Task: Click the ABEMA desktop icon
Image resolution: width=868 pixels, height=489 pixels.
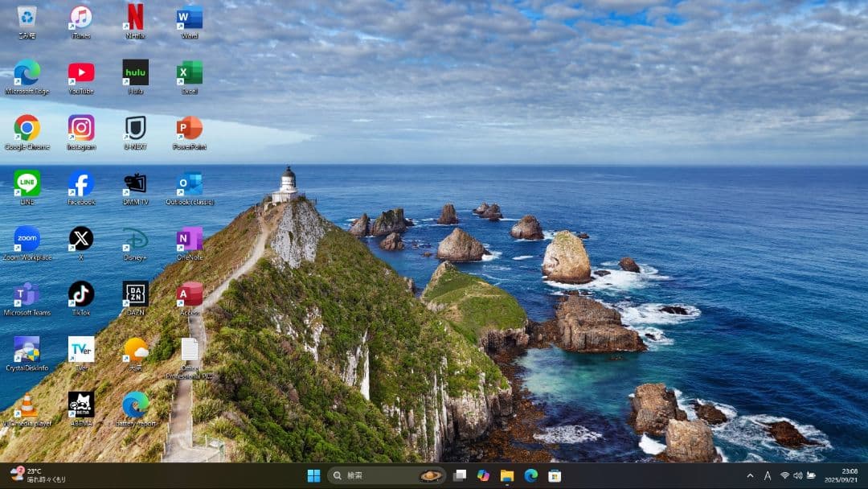Action: (80, 406)
